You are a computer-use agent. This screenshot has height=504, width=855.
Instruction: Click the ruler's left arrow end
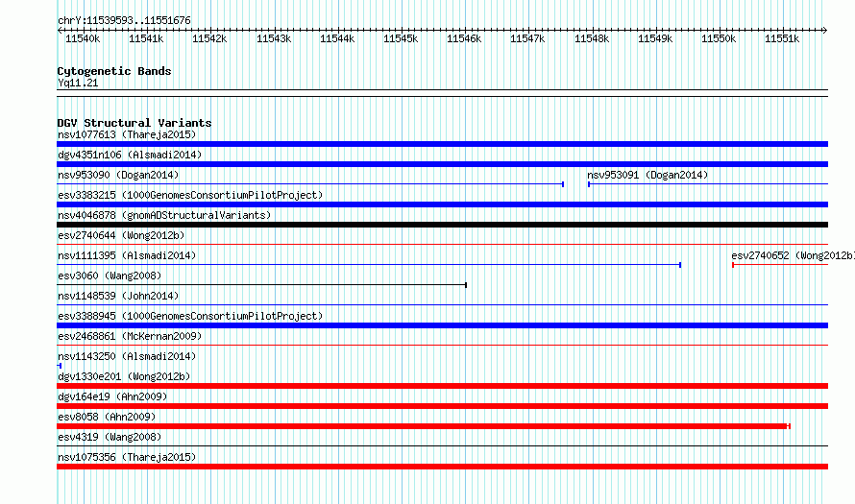click(x=60, y=31)
